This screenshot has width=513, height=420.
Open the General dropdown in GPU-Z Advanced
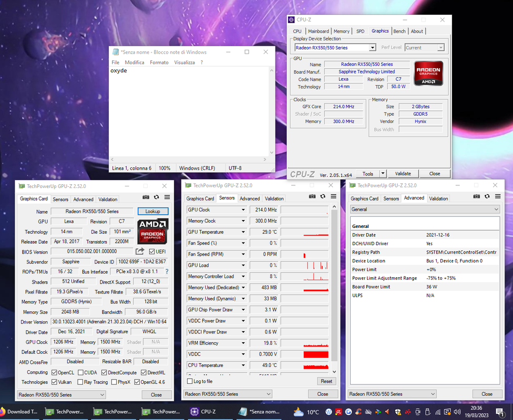[x=425, y=209]
